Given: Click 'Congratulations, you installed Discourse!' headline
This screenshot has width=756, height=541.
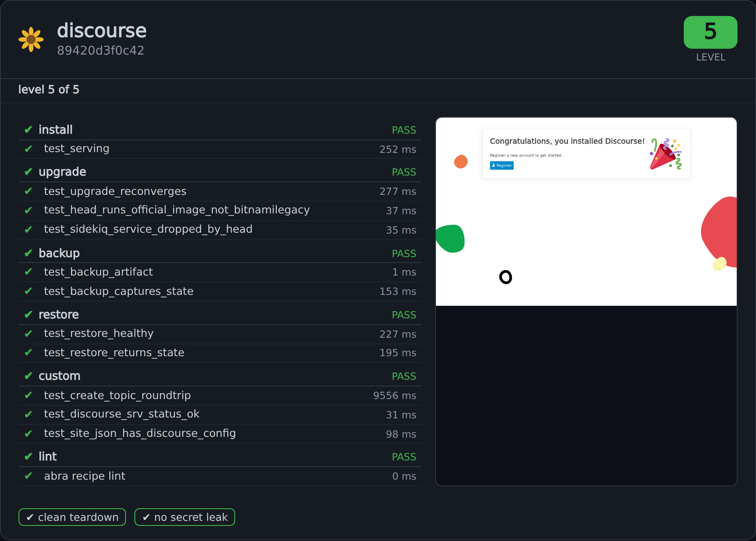Looking at the screenshot, I should (x=567, y=141).
